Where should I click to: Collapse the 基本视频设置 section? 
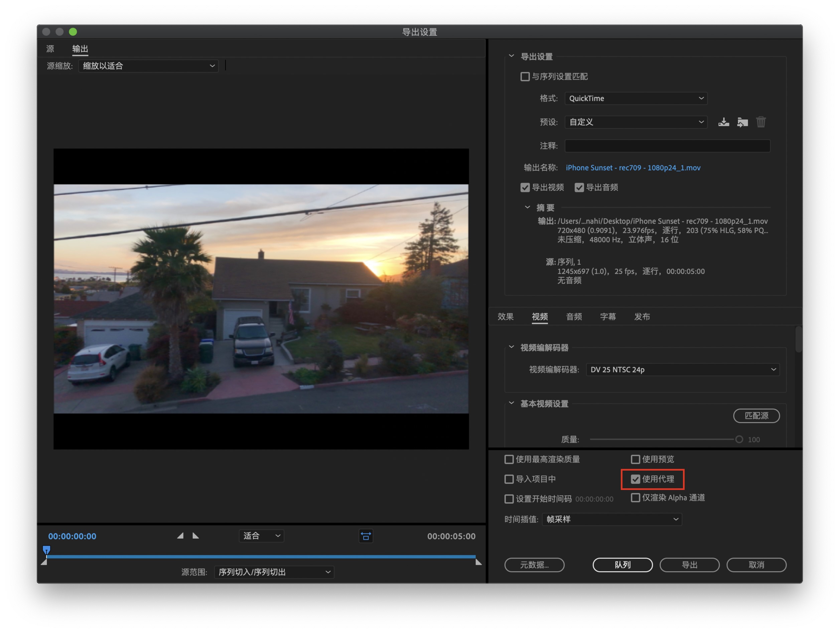tap(512, 403)
